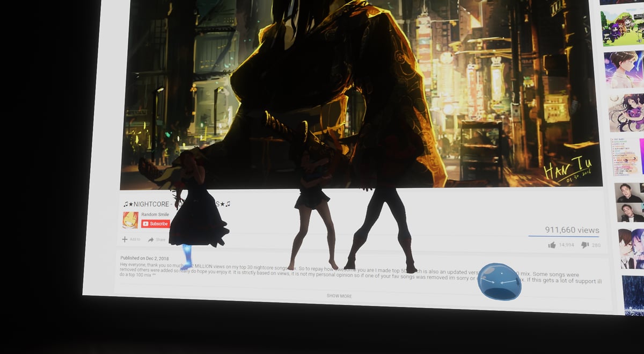This screenshot has height=354, width=644.
Task: Expand description with SHOW MORE
Action: point(339,296)
